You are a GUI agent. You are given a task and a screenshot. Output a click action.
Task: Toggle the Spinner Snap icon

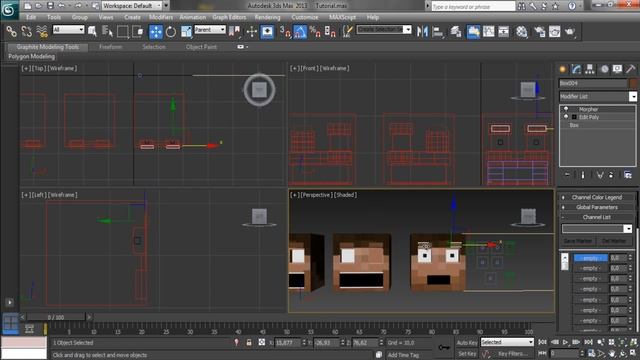pos(330,31)
